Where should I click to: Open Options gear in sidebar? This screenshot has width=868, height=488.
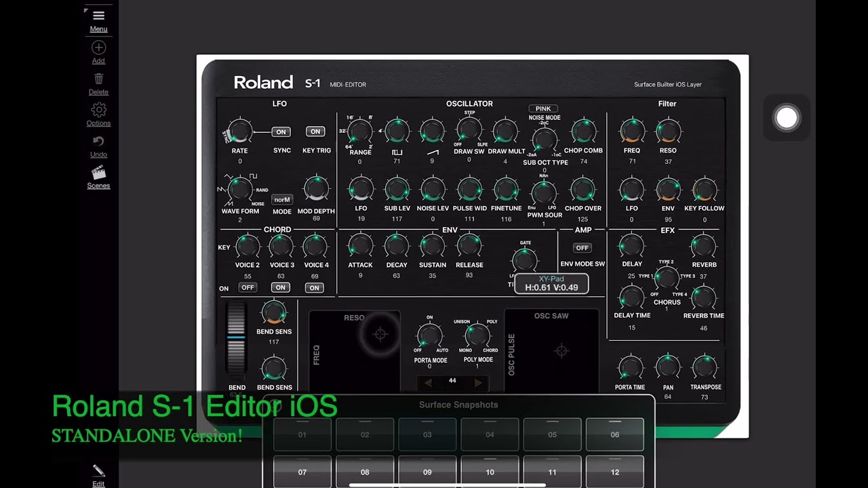[x=98, y=110]
